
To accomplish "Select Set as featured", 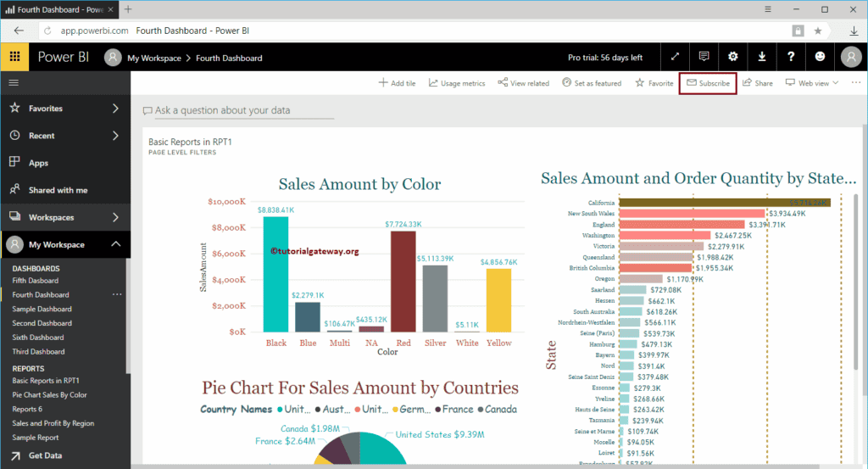I will click(592, 83).
